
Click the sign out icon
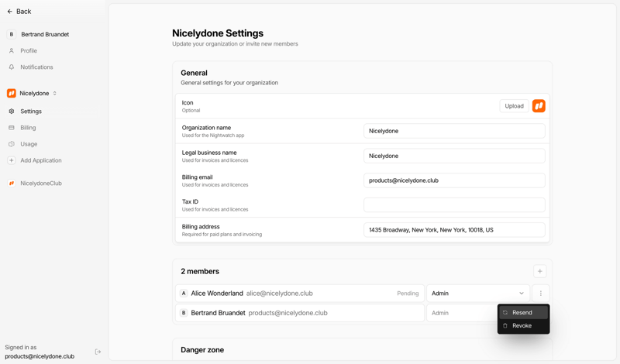(98, 352)
